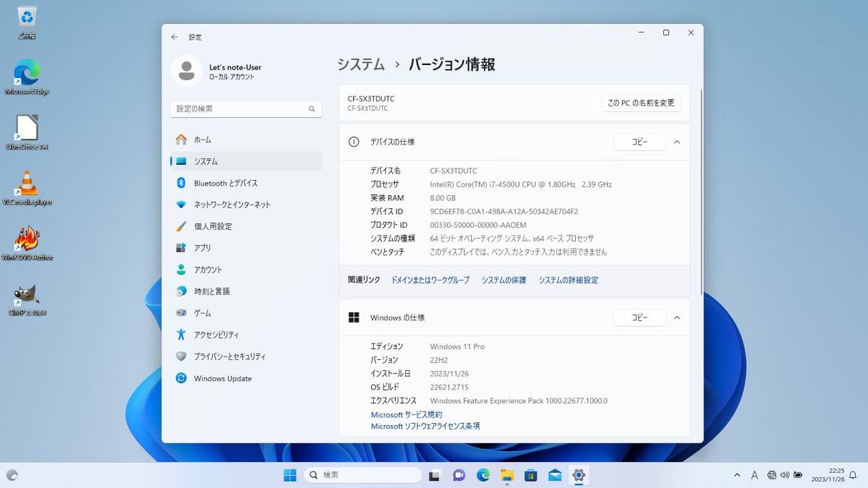Click the このPCの名前を変更 button
The image size is (868, 488).
(641, 102)
